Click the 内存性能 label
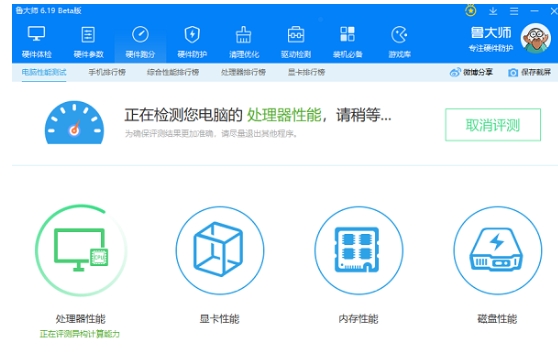 click(x=358, y=319)
